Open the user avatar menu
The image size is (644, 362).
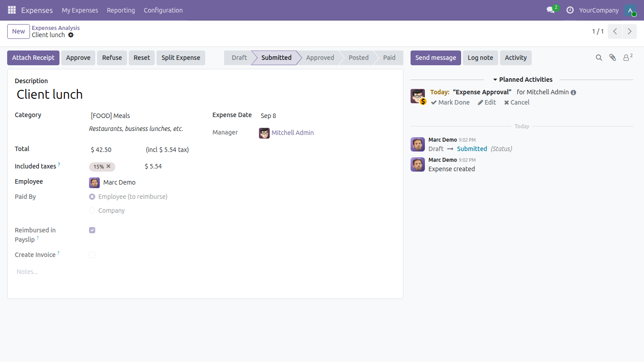pyautogui.click(x=630, y=10)
